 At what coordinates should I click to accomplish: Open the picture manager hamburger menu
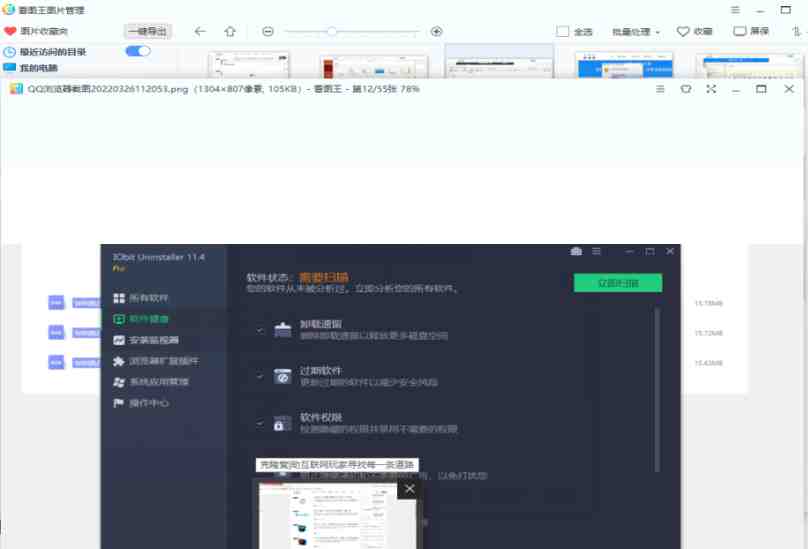click(735, 10)
